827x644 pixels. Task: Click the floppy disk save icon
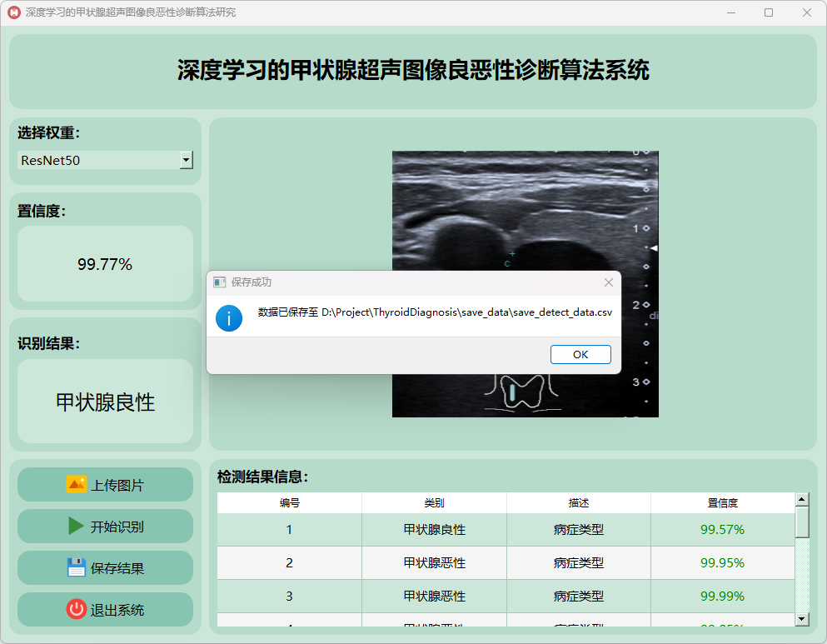76,567
